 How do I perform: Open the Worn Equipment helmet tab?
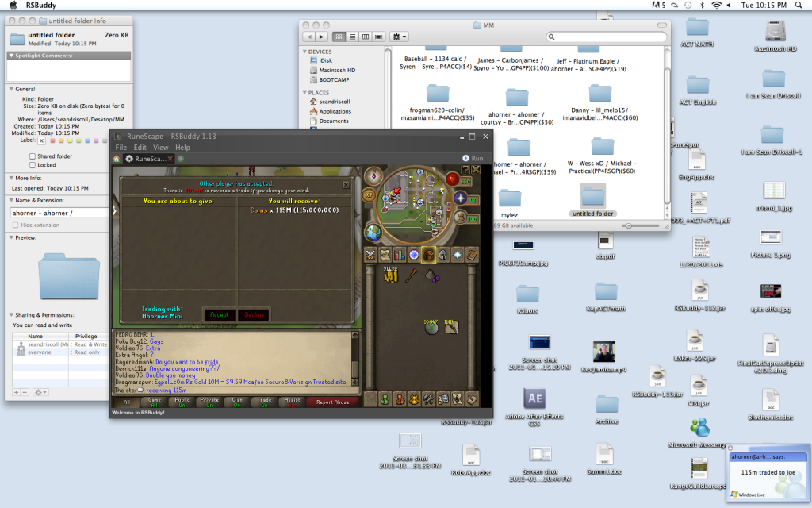pos(442,255)
